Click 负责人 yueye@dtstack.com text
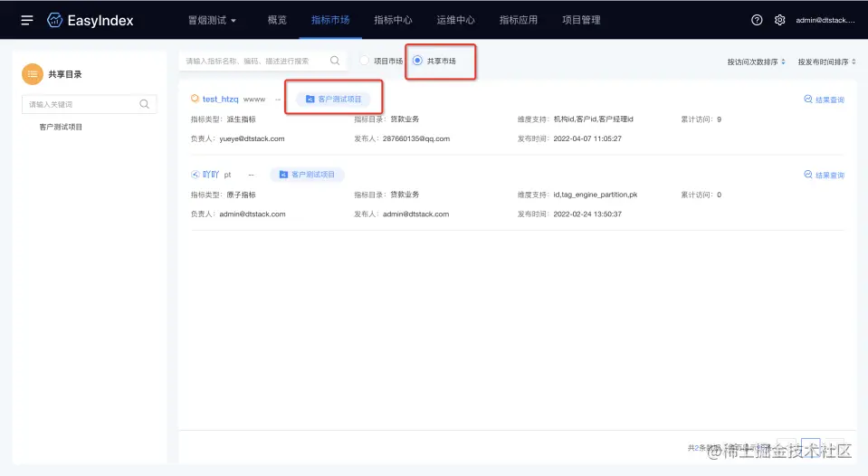Screen dimensions: 868x476 (x=237, y=139)
